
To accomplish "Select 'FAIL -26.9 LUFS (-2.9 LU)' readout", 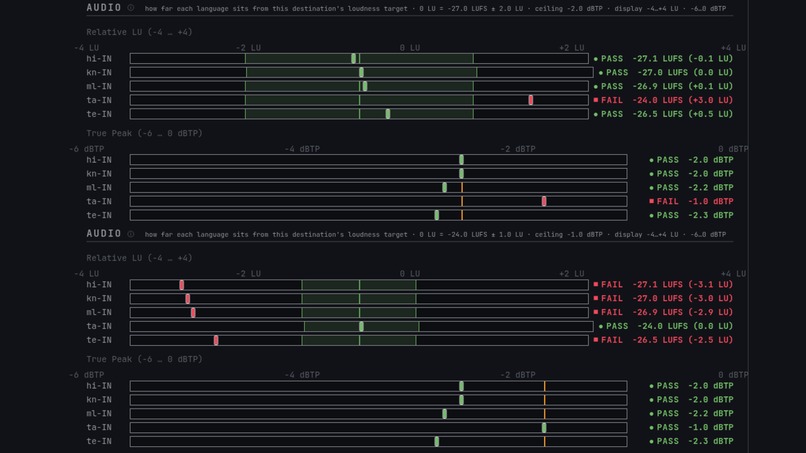I will [663, 312].
